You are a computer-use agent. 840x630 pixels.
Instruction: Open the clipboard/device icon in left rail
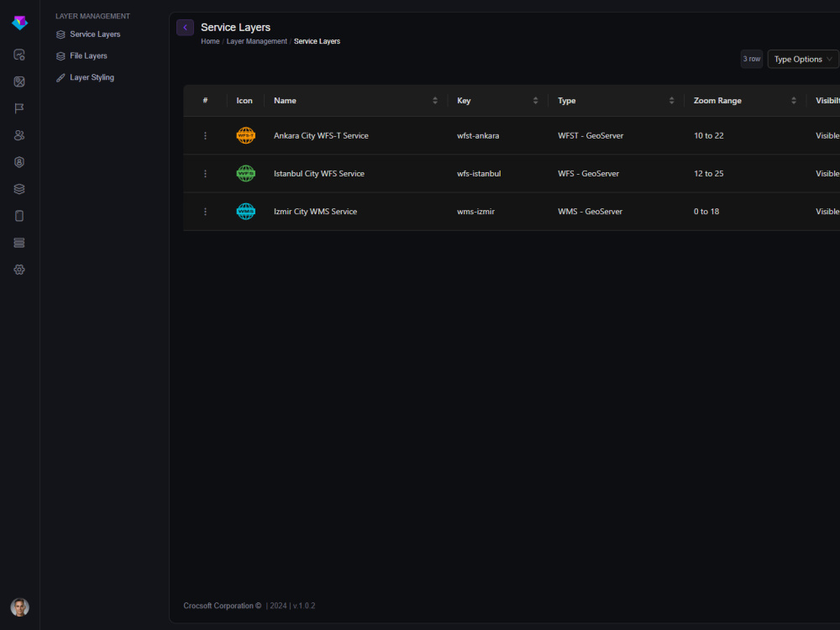point(19,215)
